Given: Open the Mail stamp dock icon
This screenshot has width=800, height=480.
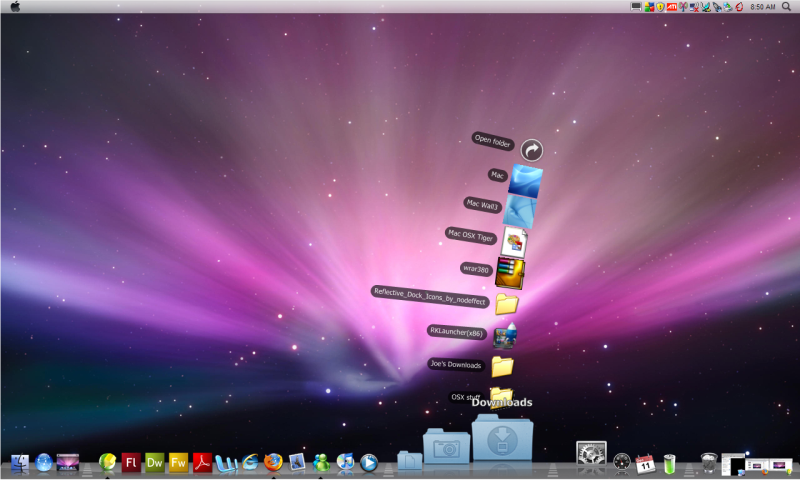Looking at the screenshot, I should pos(296,463).
